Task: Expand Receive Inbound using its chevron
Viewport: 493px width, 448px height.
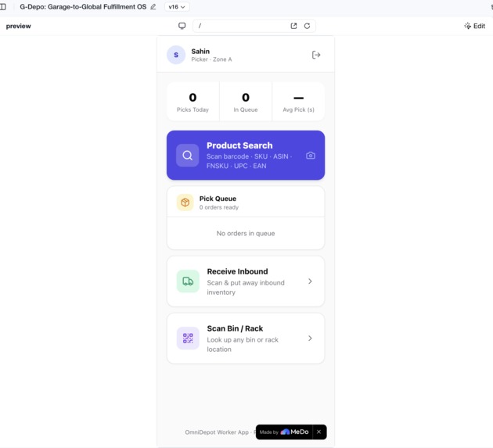Action: [310, 281]
